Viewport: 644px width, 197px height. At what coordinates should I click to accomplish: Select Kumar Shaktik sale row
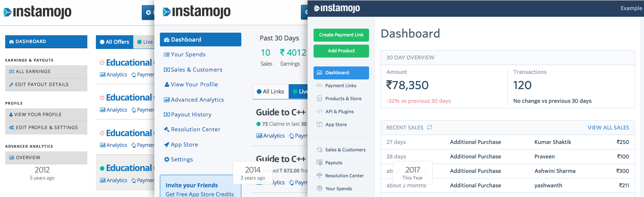[x=508, y=142]
